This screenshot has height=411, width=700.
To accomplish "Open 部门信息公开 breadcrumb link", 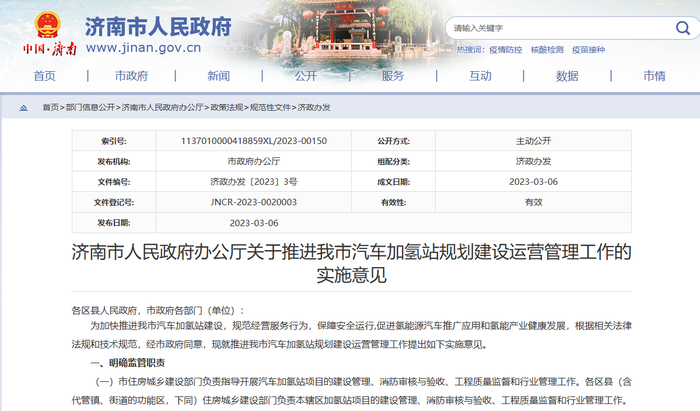I will (90, 107).
